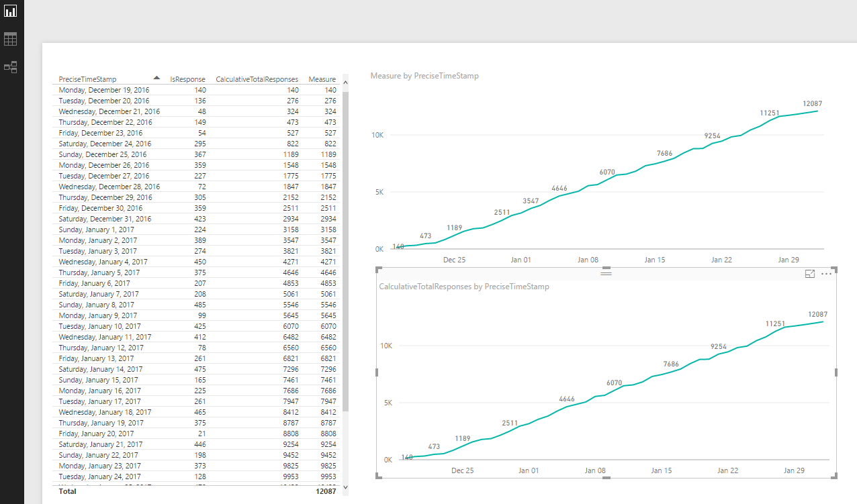Select row 'Tuesday, December 20, 2016'
Screen dimensions: 857x504
point(197,101)
